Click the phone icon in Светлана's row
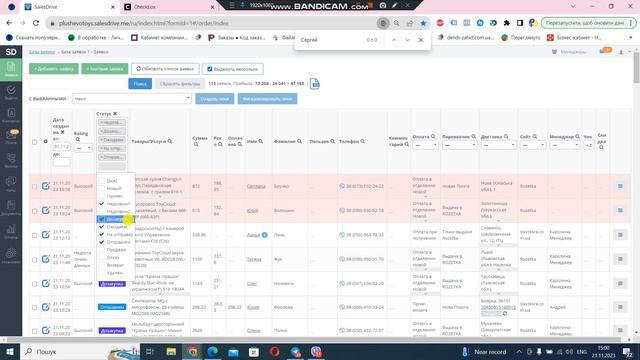The height and width of the screenshot is (360, 640). [342, 186]
